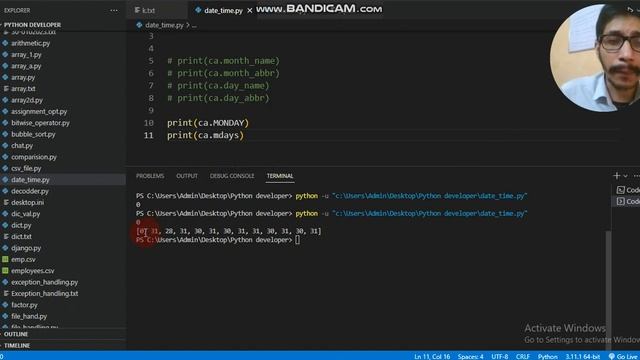Image resolution: width=640 pixels, height=360 pixels.
Task: Select Python interpreter 3.11.1 64-bit
Action: click(x=582, y=356)
